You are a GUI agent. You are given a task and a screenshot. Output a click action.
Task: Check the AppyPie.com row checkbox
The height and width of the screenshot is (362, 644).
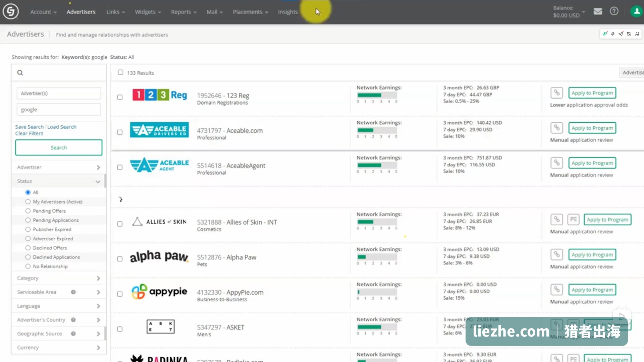pyautogui.click(x=120, y=294)
